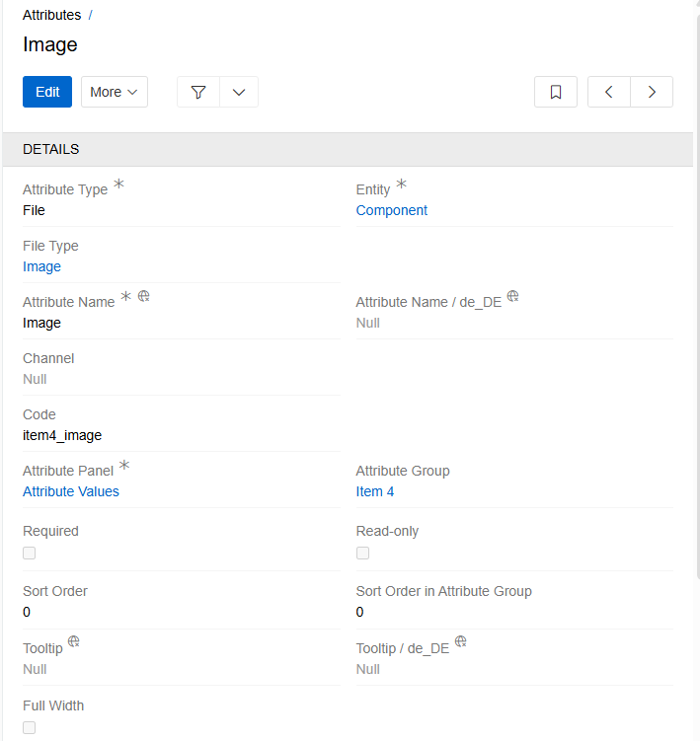Open the filter options dropdown chevron
This screenshot has width=700, height=741.
click(239, 92)
